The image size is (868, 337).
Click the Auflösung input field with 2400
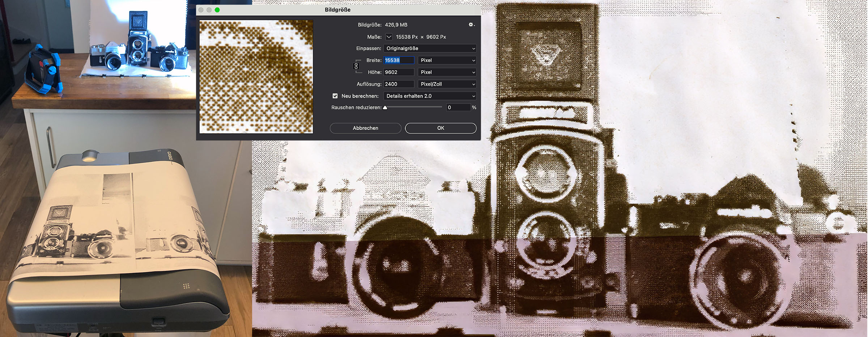pos(399,84)
